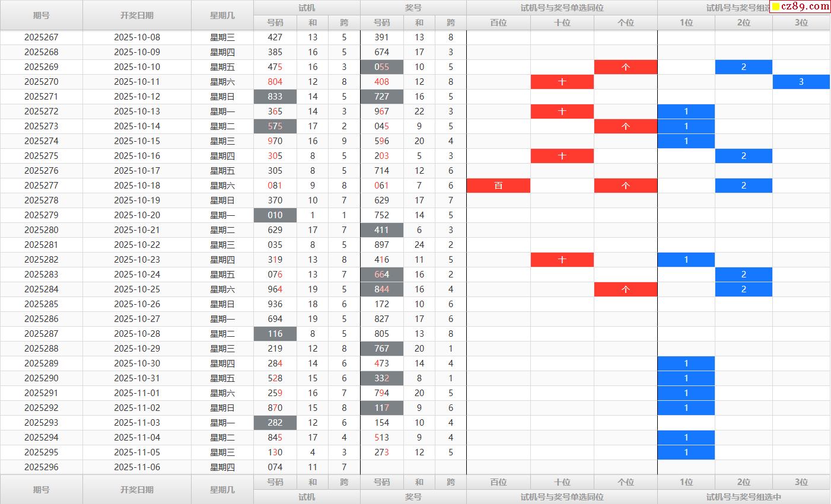Click the gray highlighted 844 prize number
The height and width of the screenshot is (504, 831).
pos(382,289)
